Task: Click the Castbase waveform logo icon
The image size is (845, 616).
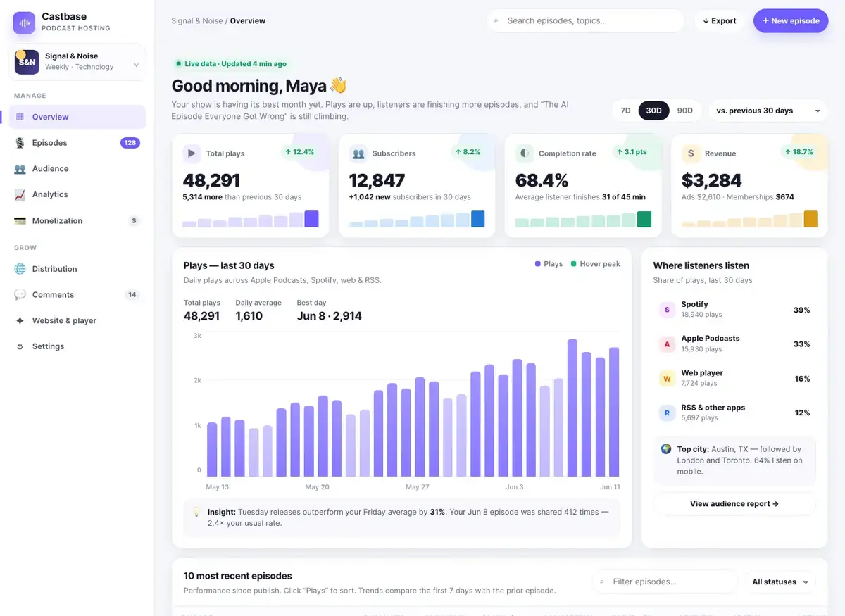Action: [x=24, y=23]
